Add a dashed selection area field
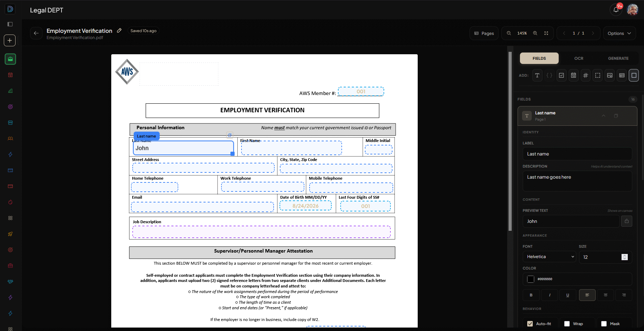This screenshot has height=331, width=644. pos(598,75)
